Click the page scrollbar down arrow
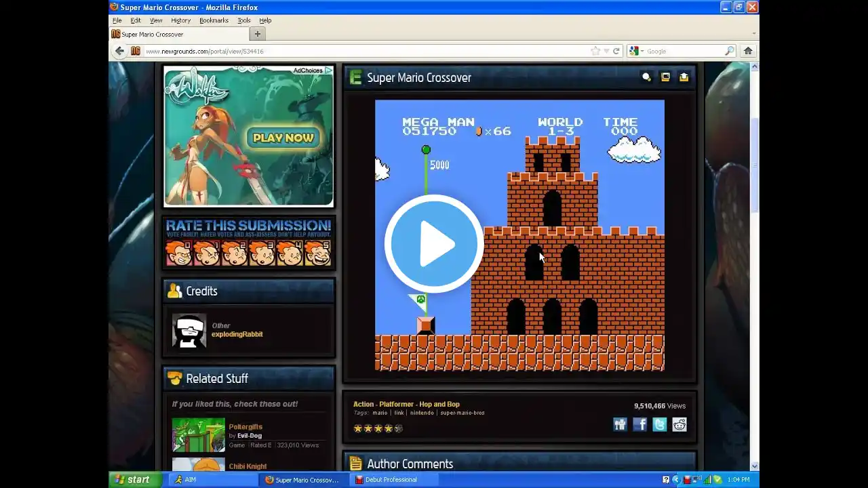This screenshot has height=488, width=868. pyautogui.click(x=754, y=466)
